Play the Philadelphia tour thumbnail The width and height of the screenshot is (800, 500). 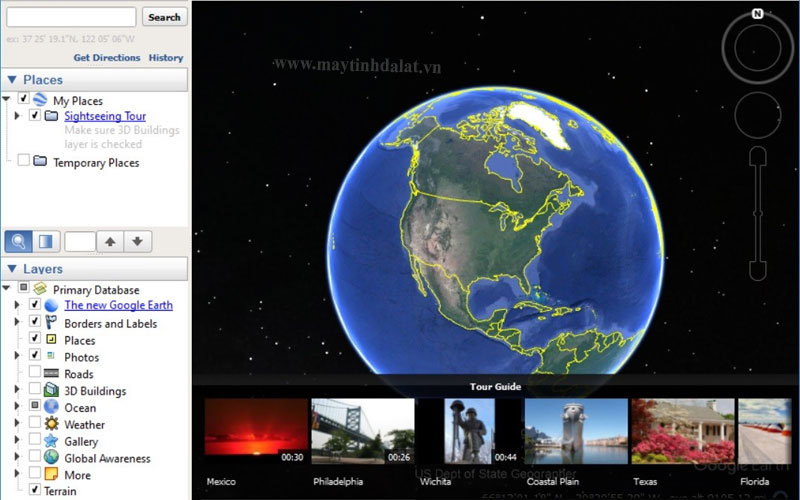363,431
